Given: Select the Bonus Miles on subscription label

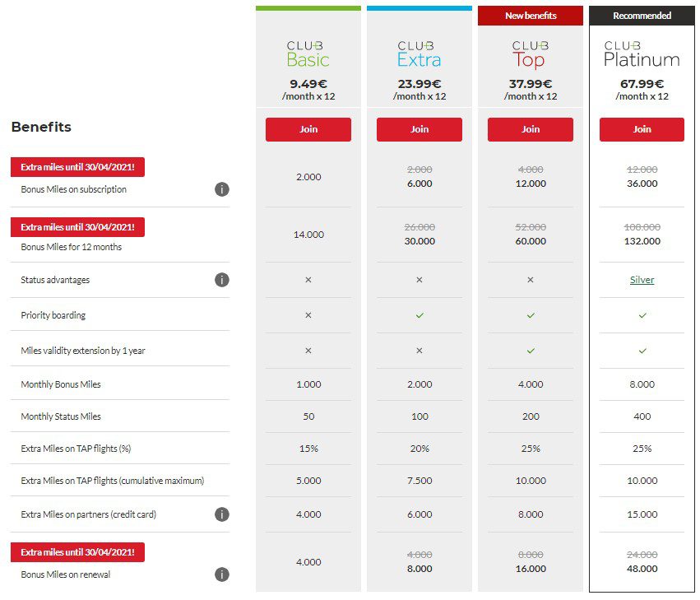Looking at the screenshot, I should [74, 189].
